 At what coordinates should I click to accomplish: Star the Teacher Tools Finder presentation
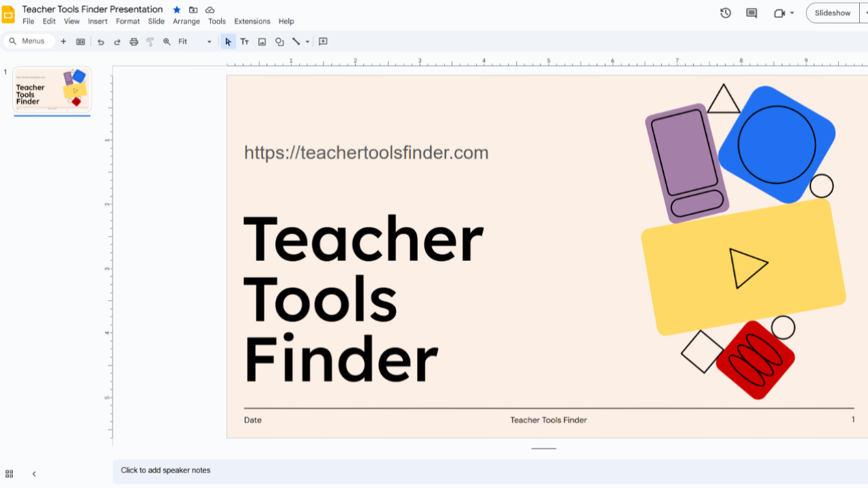(x=176, y=9)
